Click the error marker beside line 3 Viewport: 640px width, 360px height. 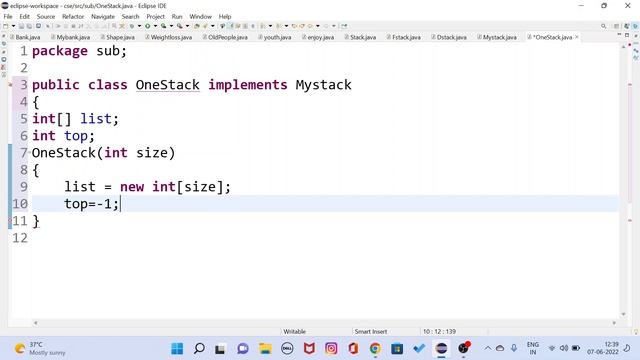[11, 85]
